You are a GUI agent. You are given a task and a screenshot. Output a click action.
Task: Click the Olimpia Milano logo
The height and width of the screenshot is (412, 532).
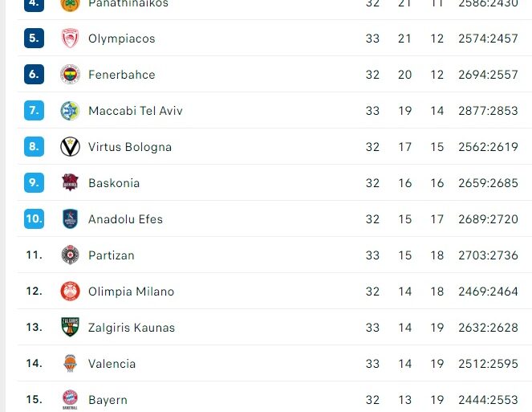pos(71,292)
